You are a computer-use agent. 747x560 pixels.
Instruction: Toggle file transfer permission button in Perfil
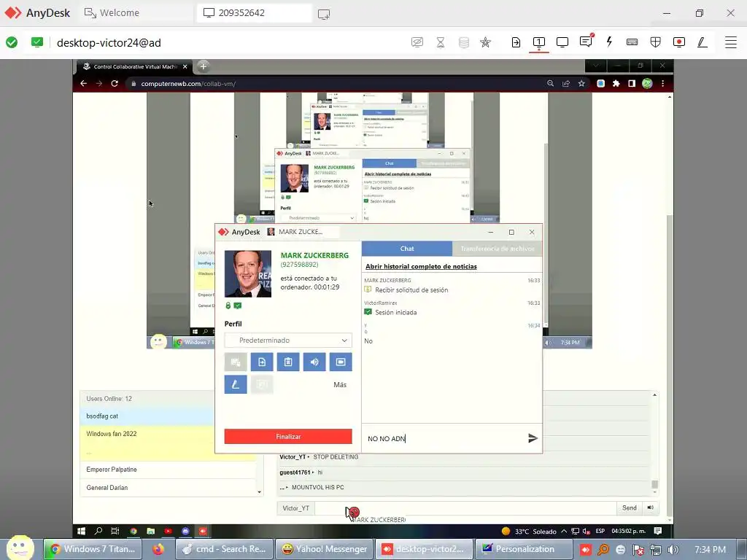click(x=262, y=362)
